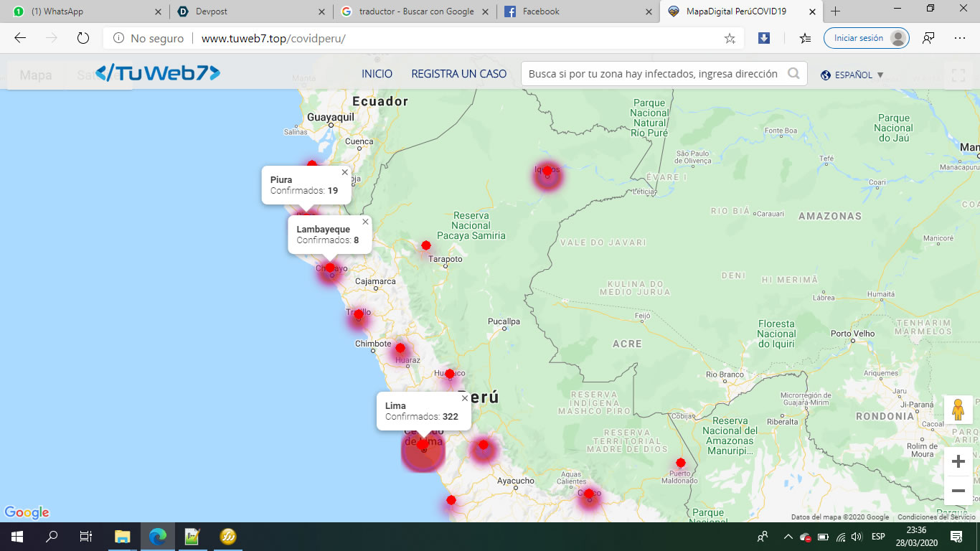Viewport: 980px width, 551px height.
Task: Select the MapaDigital PerúCOVID19 tab
Action: click(742, 11)
